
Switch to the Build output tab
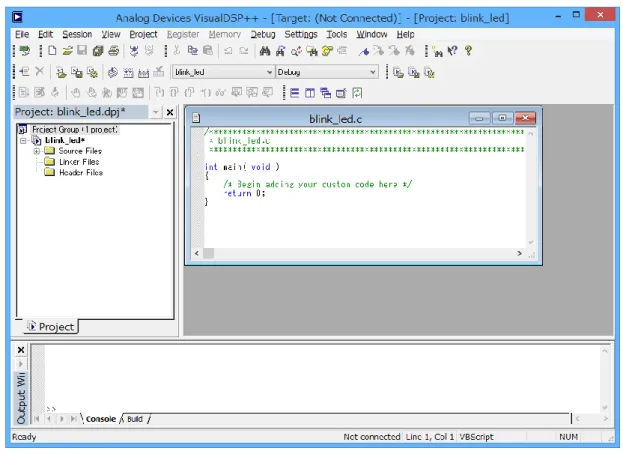click(x=135, y=419)
